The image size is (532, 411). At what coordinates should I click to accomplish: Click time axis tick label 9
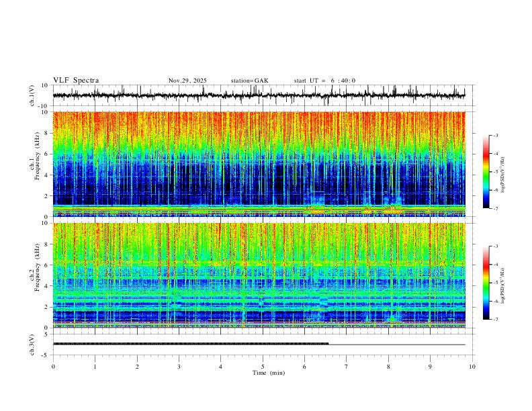click(430, 367)
